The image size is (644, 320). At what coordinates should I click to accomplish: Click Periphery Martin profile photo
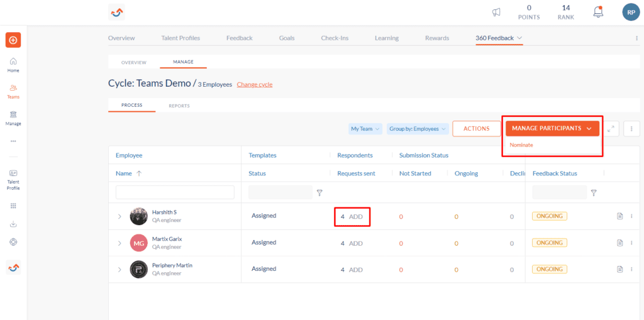(x=139, y=270)
